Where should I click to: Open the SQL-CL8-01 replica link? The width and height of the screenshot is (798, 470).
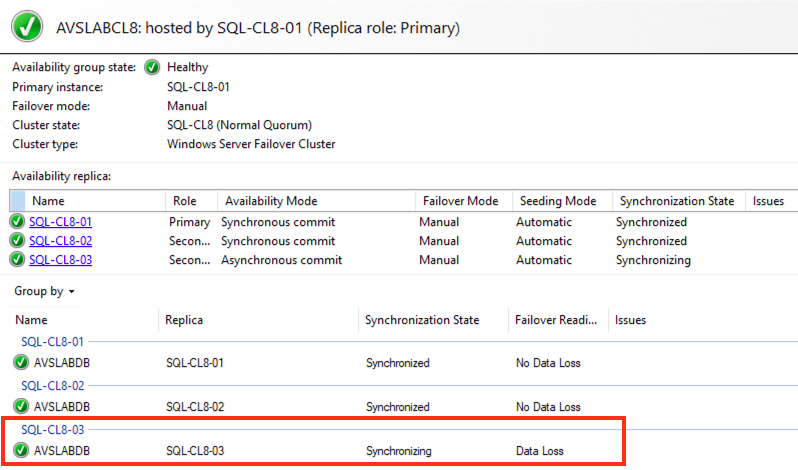point(60,222)
